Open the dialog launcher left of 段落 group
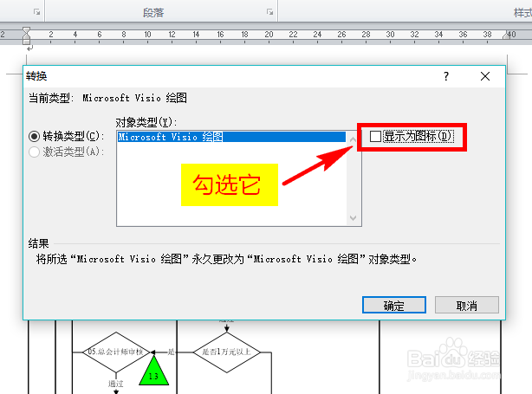 click(x=36, y=12)
